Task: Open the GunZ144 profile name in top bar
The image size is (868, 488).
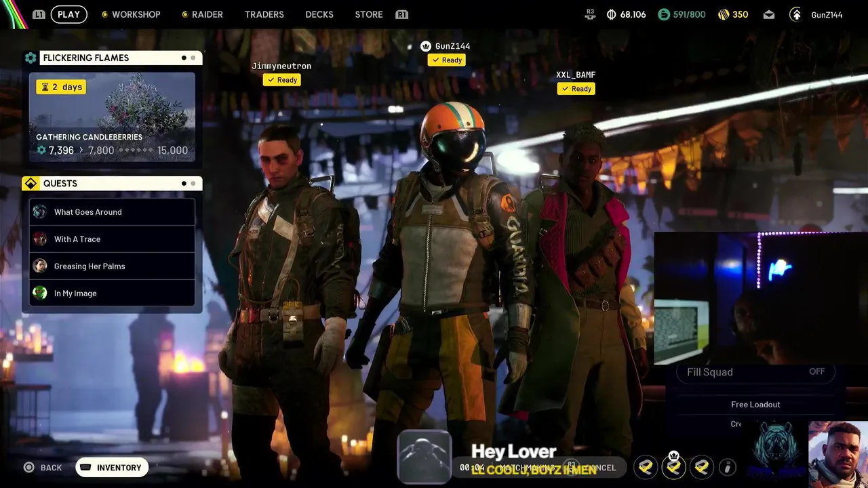Action: pos(827,14)
